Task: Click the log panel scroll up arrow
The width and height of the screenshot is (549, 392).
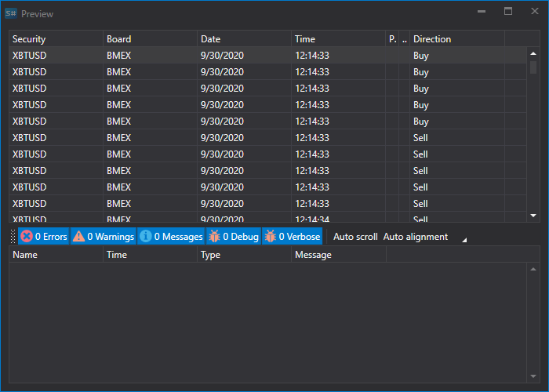Action: coord(533,269)
